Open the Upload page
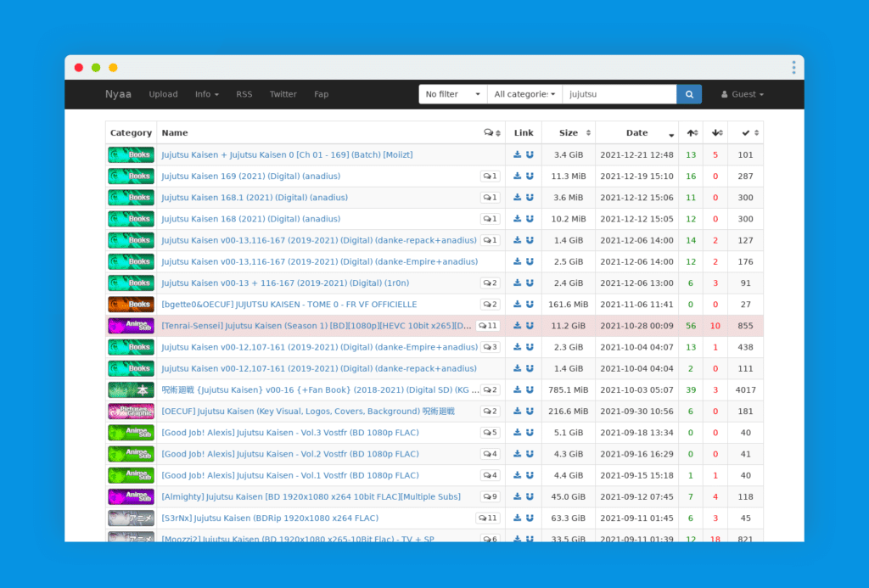Screen dimensions: 869x588 pyautogui.click(x=163, y=94)
